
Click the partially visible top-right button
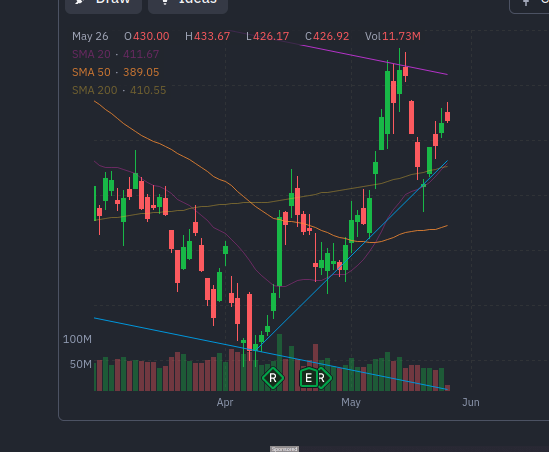pyautogui.click(x=529, y=4)
